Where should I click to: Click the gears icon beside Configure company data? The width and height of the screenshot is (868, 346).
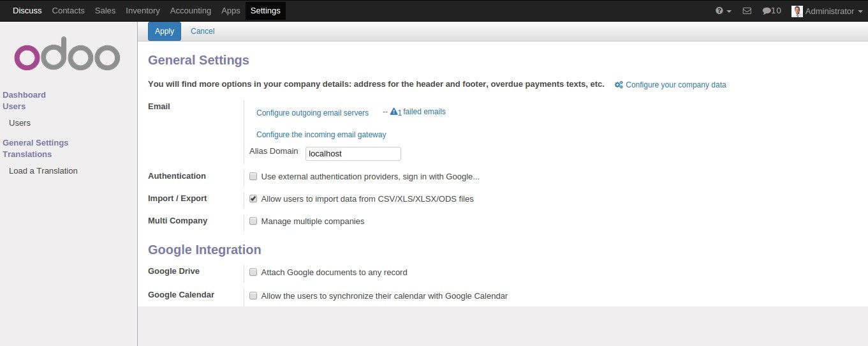[619, 85]
